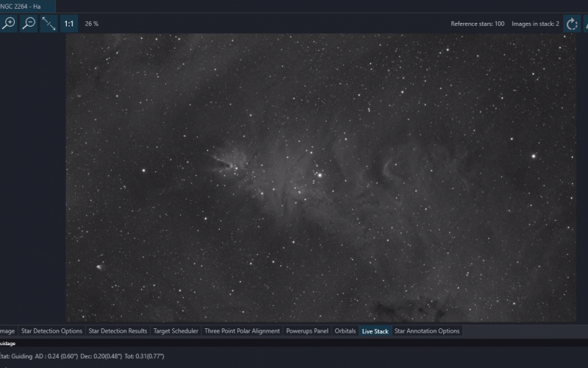The width and height of the screenshot is (588, 368).
Task: Switch to Star Detection Results tab
Action: pos(118,330)
